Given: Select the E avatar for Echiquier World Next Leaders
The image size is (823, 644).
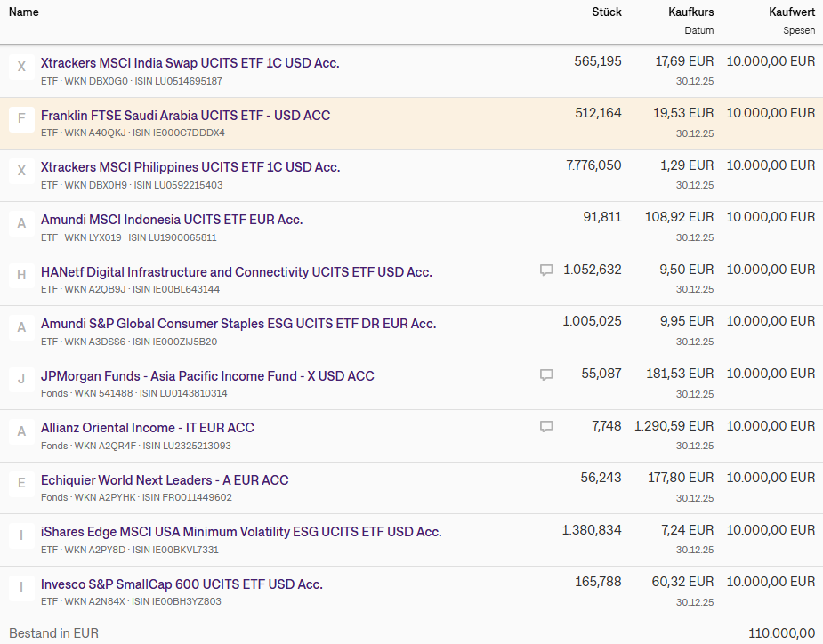Looking at the screenshot, I should tap(21, 485).
